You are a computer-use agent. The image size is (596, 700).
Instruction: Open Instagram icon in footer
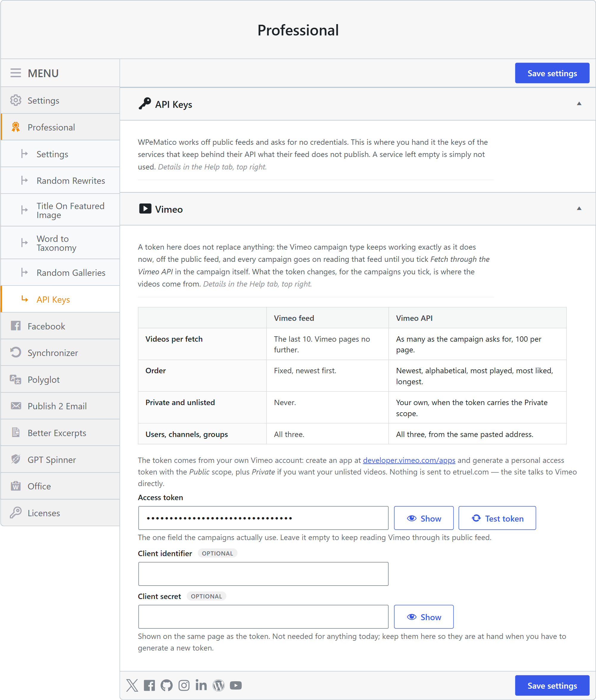(184, 685)
